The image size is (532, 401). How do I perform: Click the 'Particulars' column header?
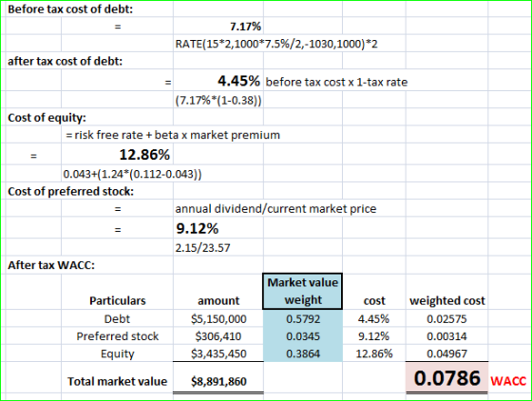[118, 301]
